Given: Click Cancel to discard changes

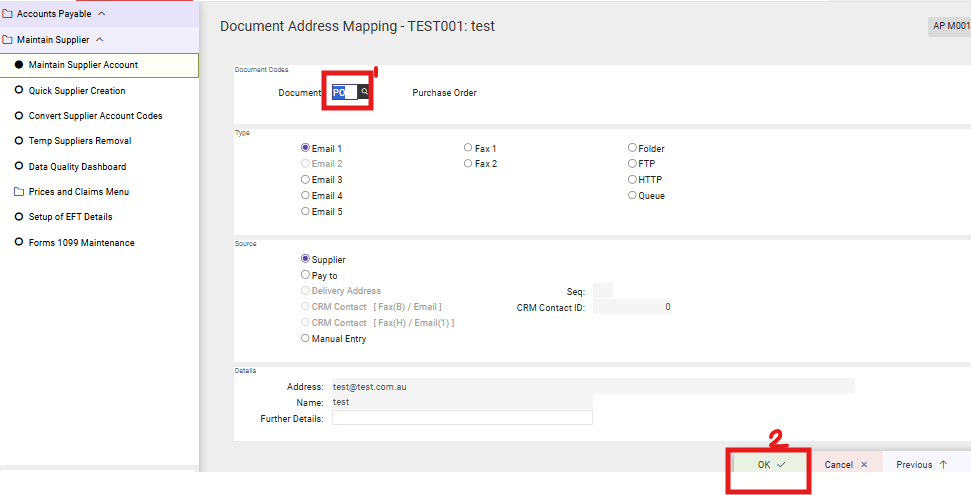Looking at the screenshot, I should [845, 465].
